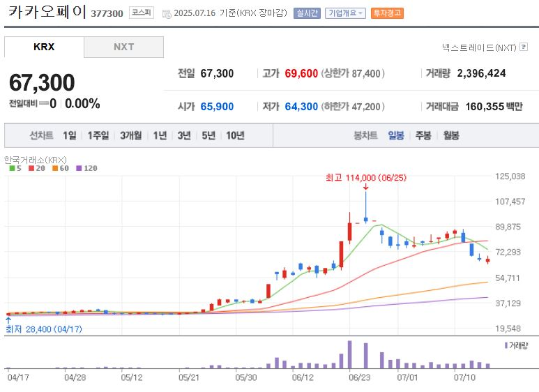The image size is (539, 392).
Task: Click the 거래량 value 2,396,424
Action: coord(481,73)
